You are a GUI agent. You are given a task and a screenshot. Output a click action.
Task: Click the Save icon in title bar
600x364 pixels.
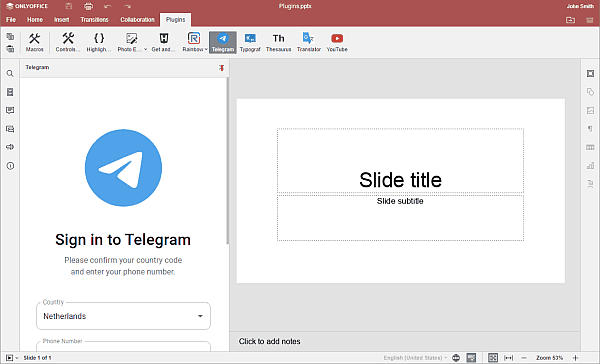pyautogui.click(x=68, y=6)
